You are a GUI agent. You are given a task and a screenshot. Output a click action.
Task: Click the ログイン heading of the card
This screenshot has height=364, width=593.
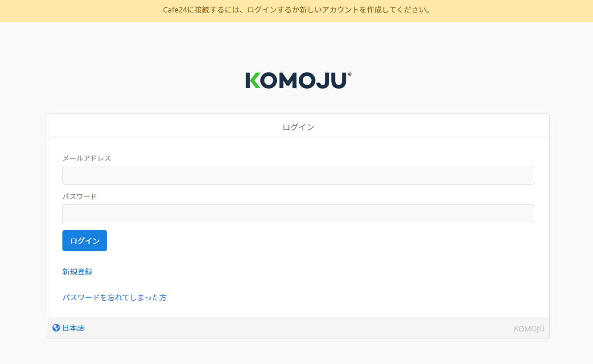[x=298, y=127]
